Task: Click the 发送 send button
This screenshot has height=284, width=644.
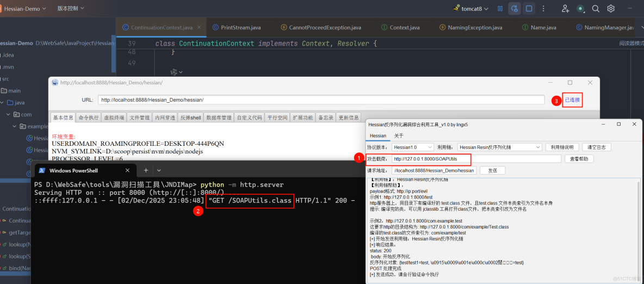Action: click(492, 170)
